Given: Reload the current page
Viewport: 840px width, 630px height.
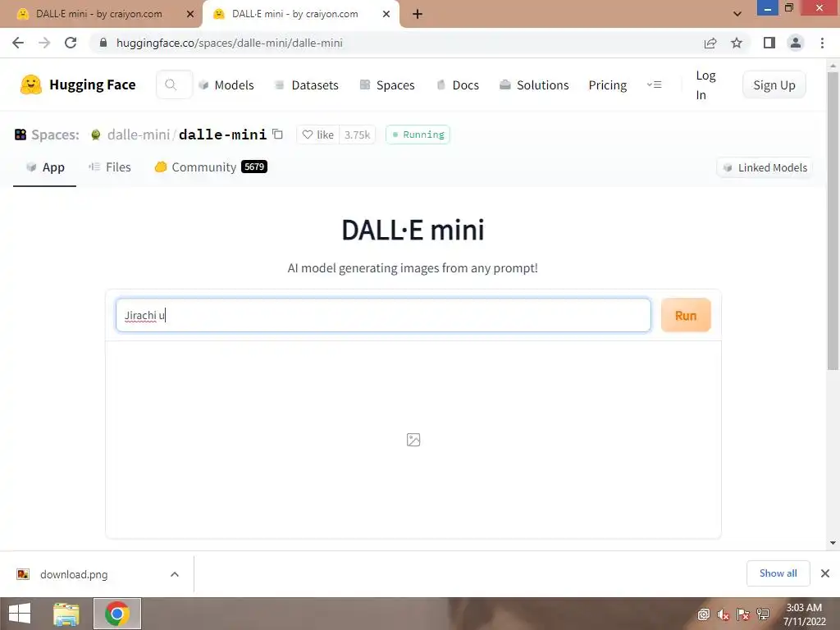Looking at the screenshot, I should pos(71,43).
